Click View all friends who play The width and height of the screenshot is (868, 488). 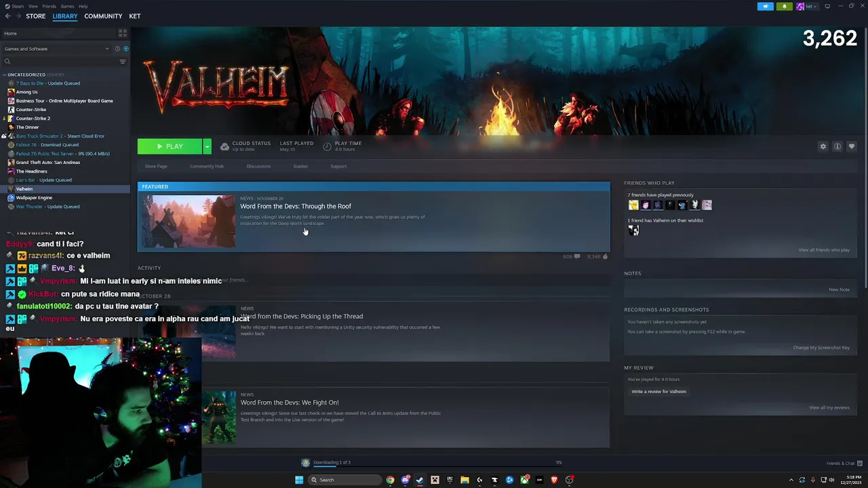point(824,250)
